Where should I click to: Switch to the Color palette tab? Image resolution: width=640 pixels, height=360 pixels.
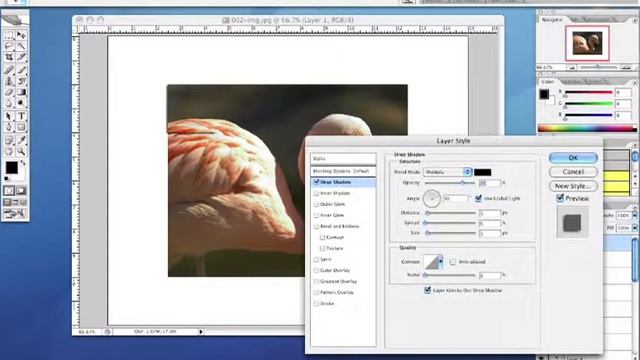[x=547, y=82]
